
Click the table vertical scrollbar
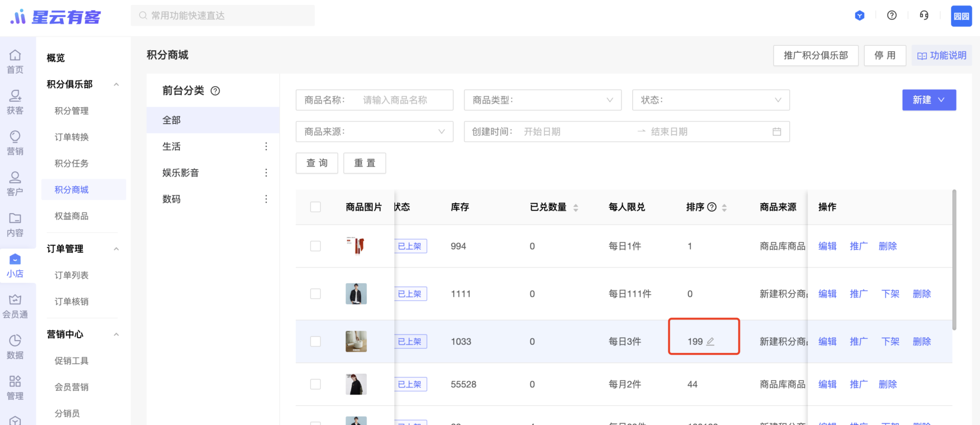[x=954, y=260]
